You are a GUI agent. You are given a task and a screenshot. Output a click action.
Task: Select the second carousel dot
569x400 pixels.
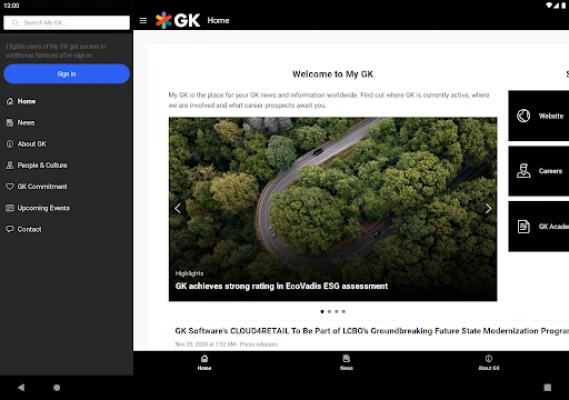tap(329, 311)
